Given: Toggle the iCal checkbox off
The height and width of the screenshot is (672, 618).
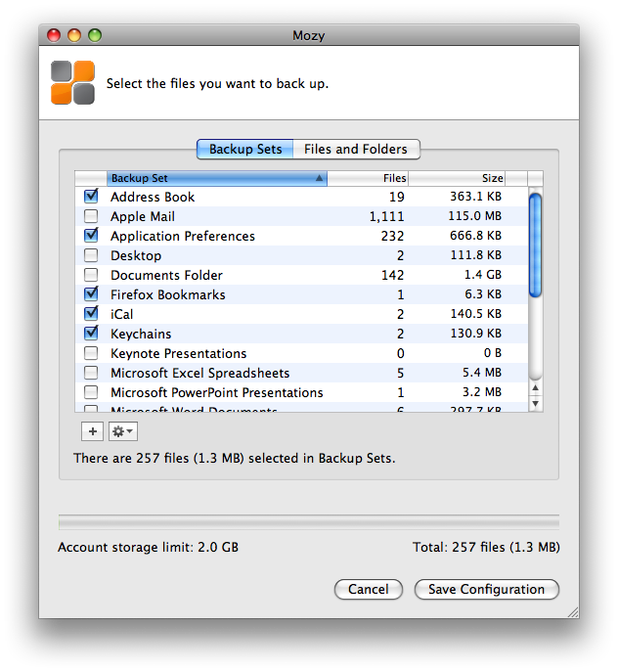Looking at the screenshot, I should [91, 314].
